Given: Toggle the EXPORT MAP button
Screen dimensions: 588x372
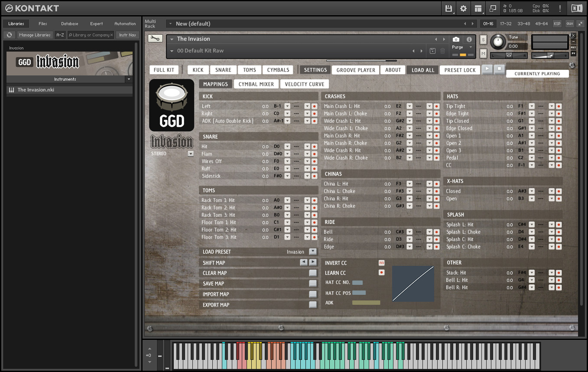Looking at the screenshot, I should [x=312, y=304].
